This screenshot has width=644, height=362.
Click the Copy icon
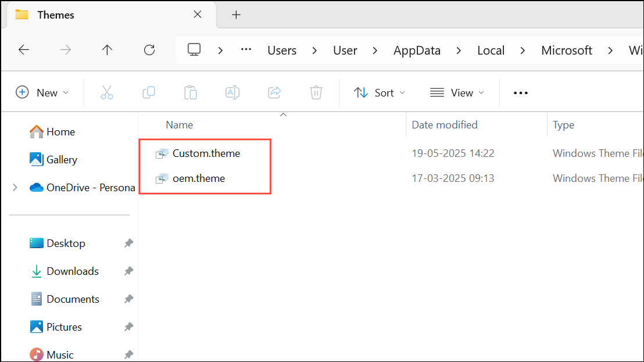(149, 93)
